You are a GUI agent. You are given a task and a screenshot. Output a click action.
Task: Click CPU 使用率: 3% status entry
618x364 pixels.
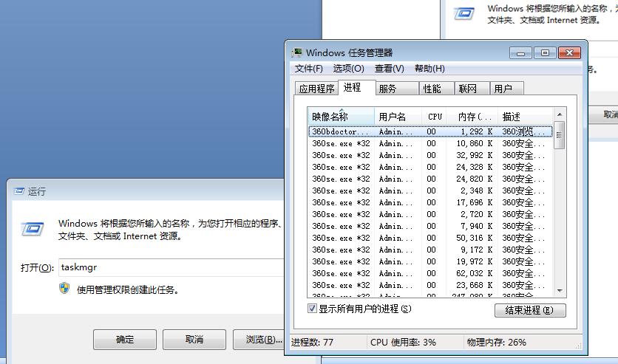403,343
